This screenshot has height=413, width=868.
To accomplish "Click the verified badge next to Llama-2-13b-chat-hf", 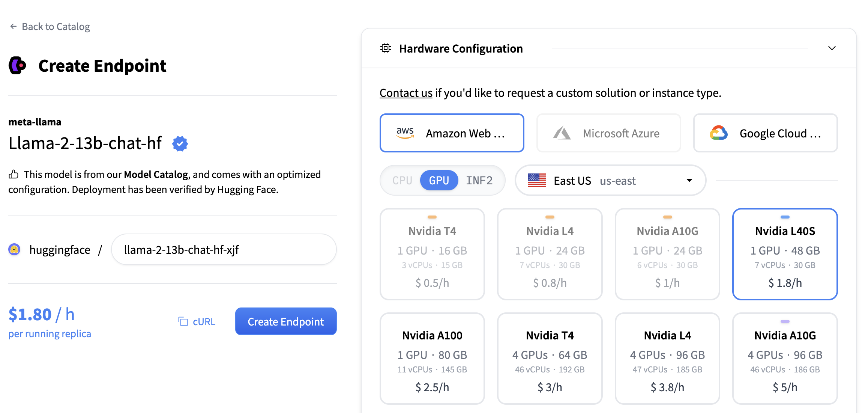I will [x=180, y=143].
